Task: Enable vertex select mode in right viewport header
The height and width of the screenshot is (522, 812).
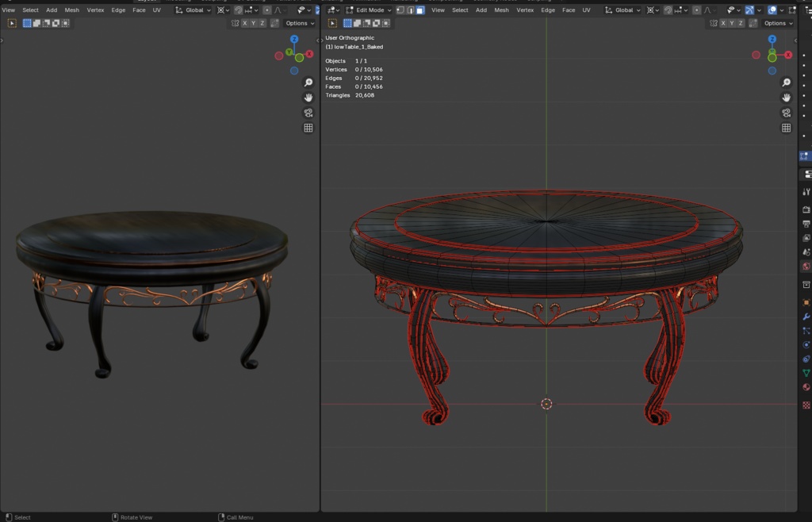Action: 400,10
